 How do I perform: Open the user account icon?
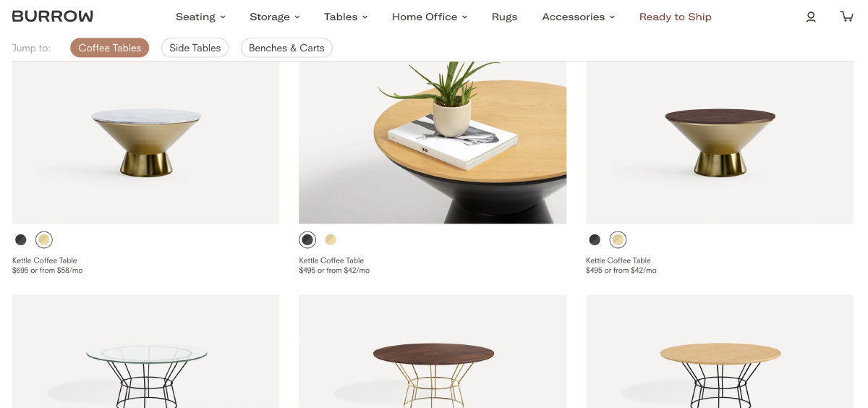[811, 17]
